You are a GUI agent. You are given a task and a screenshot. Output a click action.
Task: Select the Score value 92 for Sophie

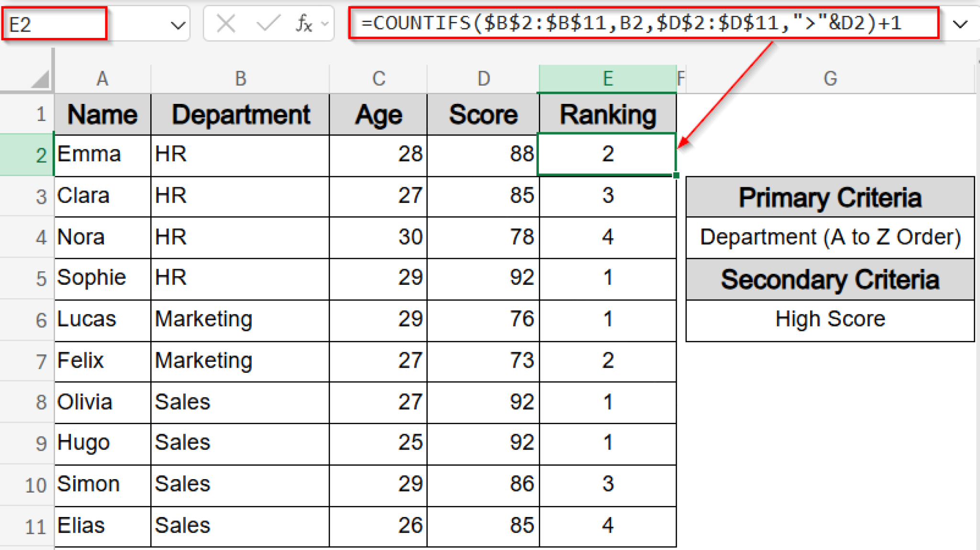click(x=482, y=278)
